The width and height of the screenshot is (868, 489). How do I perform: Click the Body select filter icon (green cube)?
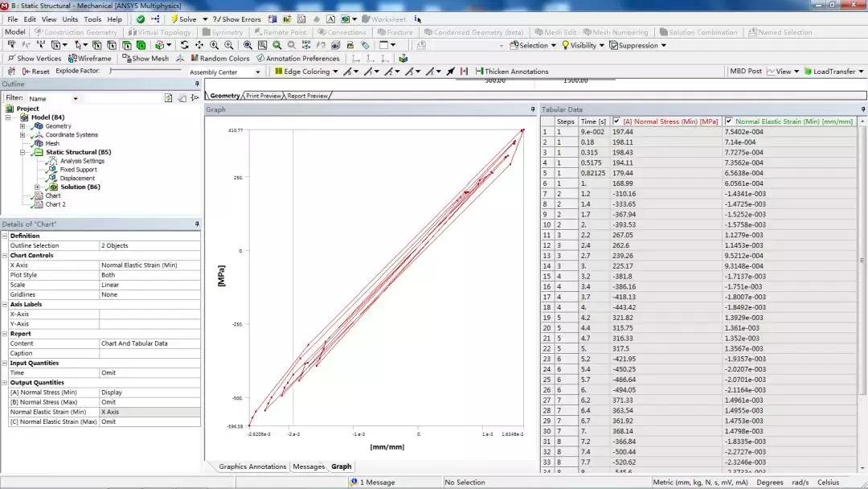pyautogui.click(x=141, y=45)
